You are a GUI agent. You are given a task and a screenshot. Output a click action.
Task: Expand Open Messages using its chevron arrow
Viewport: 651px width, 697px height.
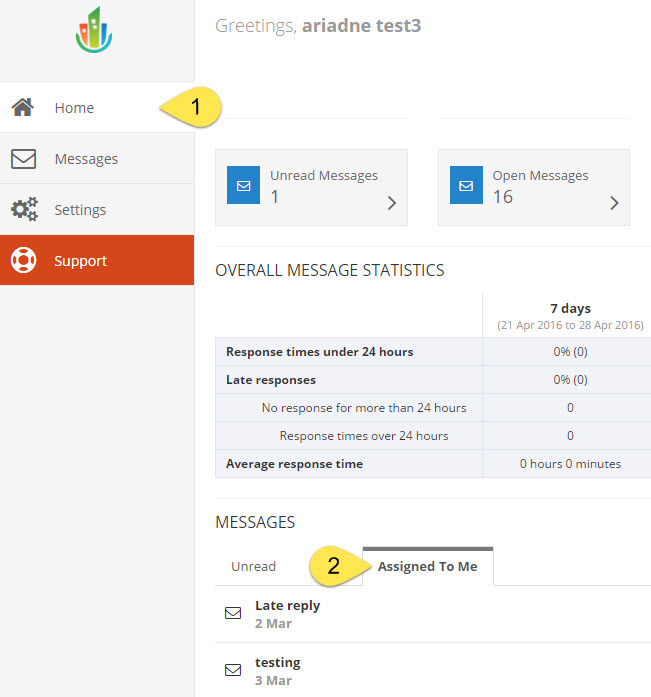point(614,203)
